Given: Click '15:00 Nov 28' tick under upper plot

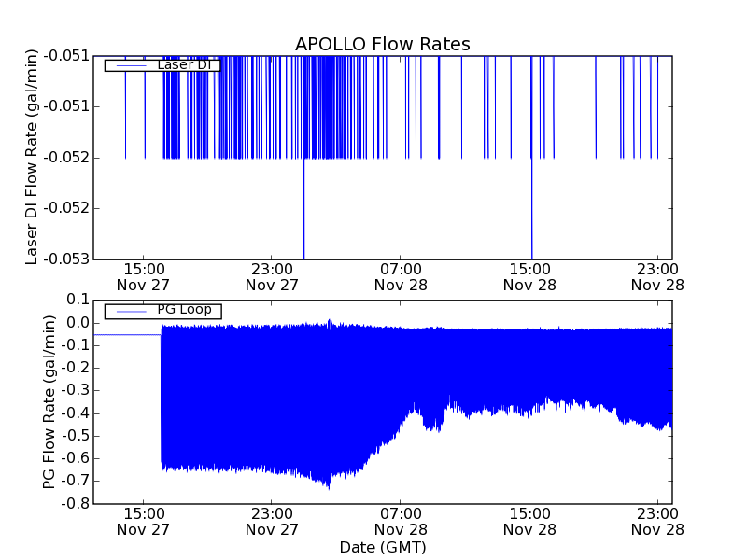Looking at the screenshot, I should point(529,277).
